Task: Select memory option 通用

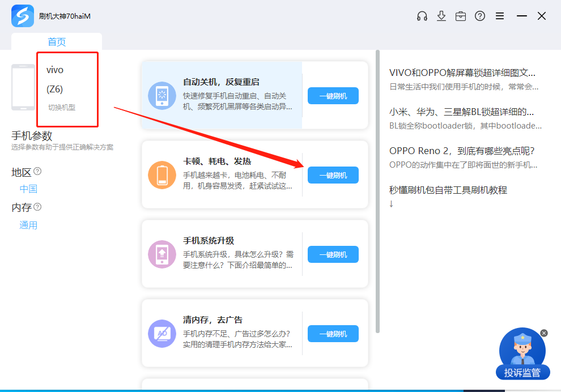Action: 28,225
